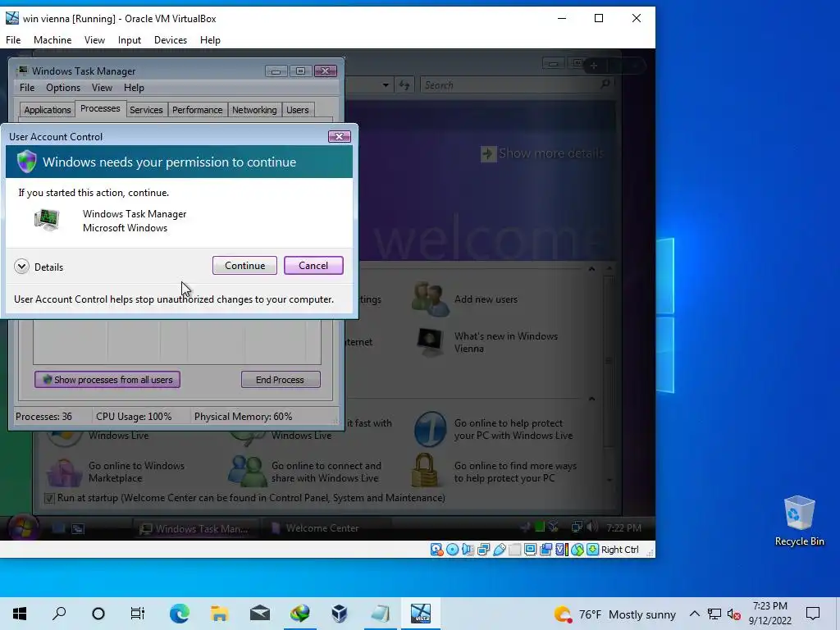The height and width of the screenshot is (630, 840).
Task: Open Task Manager's View menu
Action: coord(102,87)
